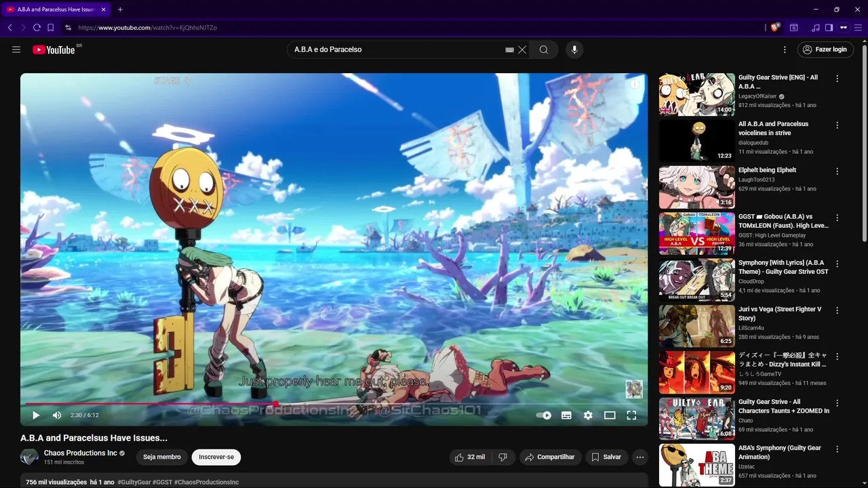Open a new browser tab

[x=120, y=9]
